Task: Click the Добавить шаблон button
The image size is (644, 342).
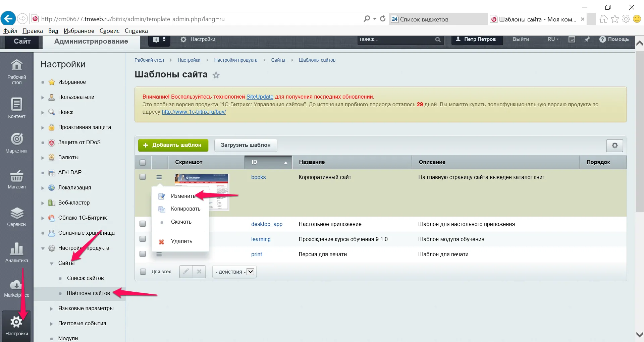Action: point(173,145)
